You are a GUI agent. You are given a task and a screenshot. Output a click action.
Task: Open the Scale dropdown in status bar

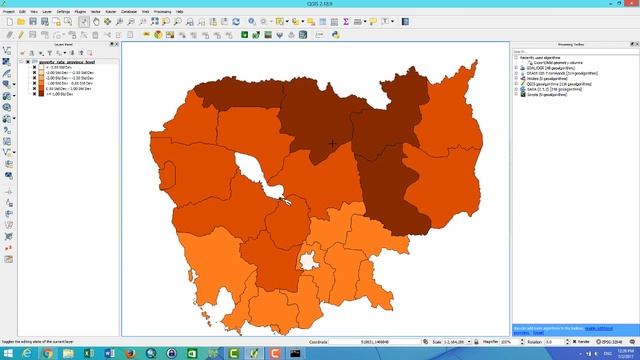pos(469,342)
